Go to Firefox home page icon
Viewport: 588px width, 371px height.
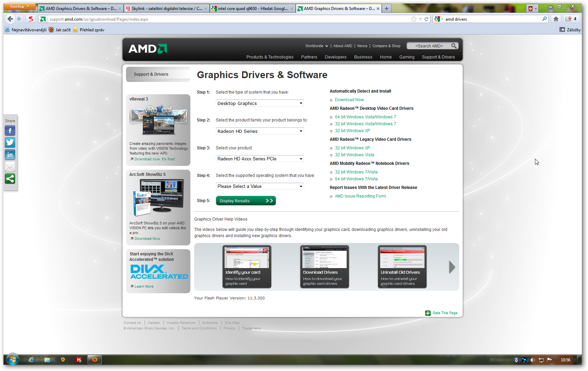(x=556, y=19)
